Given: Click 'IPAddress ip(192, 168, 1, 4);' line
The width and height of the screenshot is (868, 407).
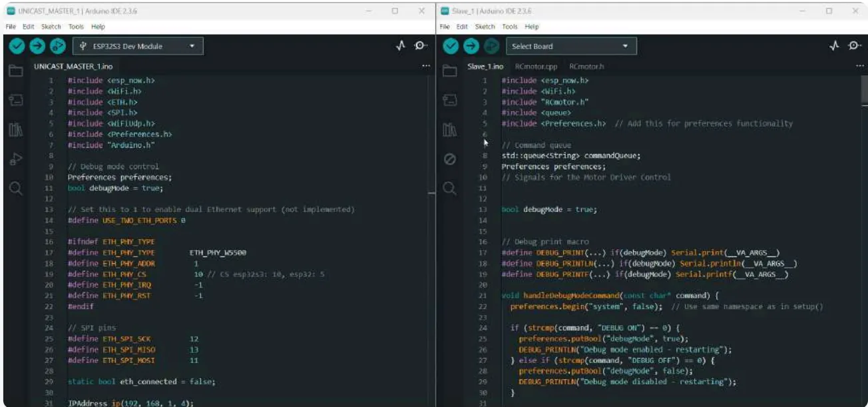Looking at the screenshot, I should (130, 404).
